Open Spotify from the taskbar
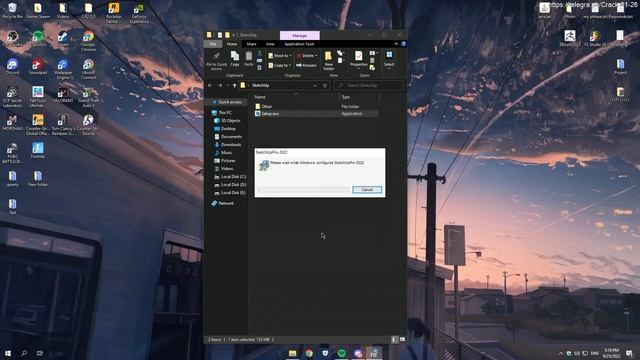 point(342,353)
